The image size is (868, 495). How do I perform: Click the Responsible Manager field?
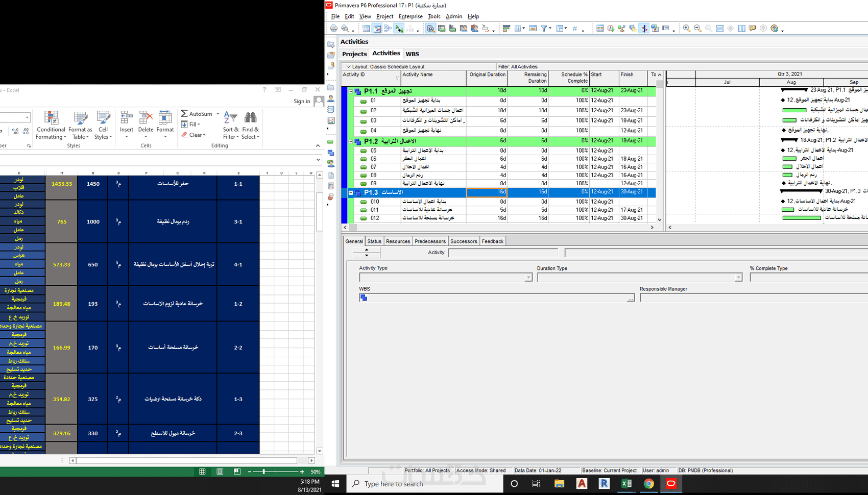coord(754,298)
